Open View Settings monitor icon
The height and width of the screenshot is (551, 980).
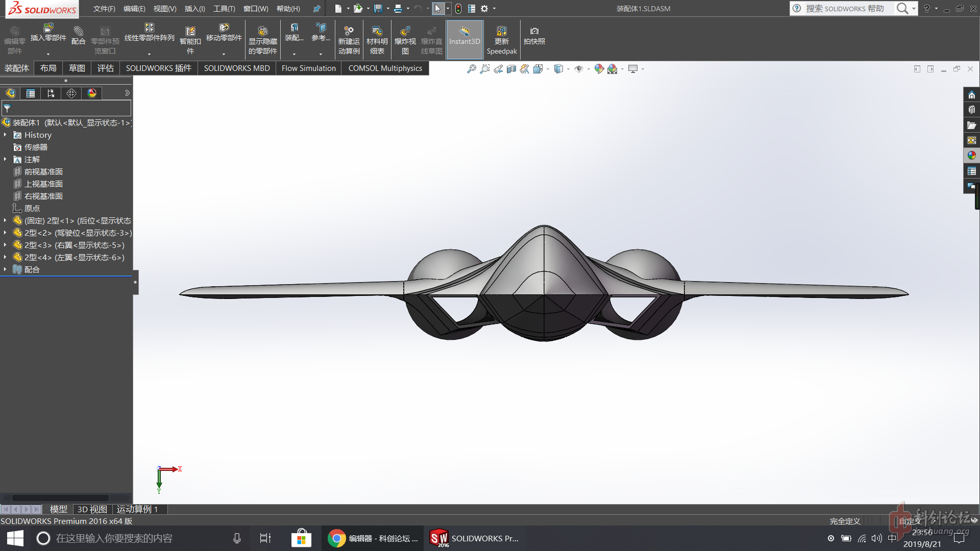point(633,69)
